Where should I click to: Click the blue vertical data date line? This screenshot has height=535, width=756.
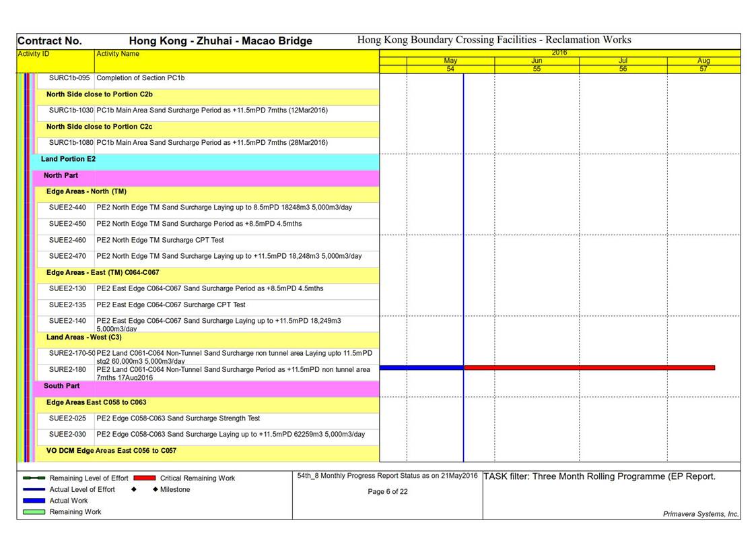(463, 267)
